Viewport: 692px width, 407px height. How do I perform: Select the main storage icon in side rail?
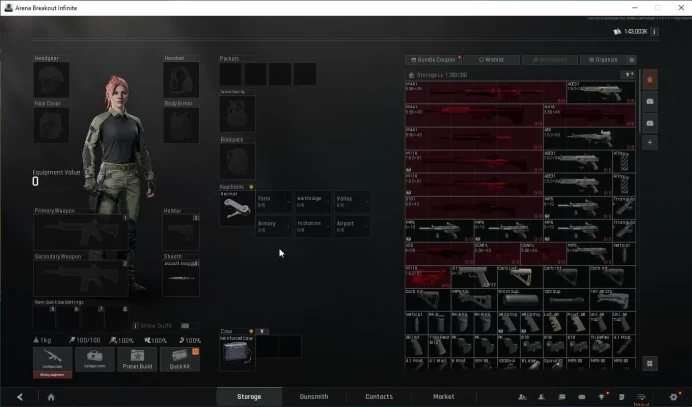[650, 80]
